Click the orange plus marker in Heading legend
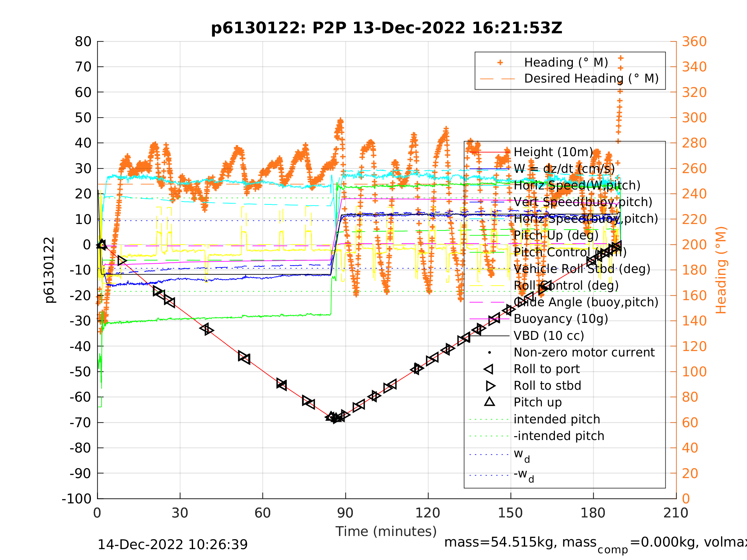This screenshot has height=560, width=747. pyautogui.click(x=500, y=62)
